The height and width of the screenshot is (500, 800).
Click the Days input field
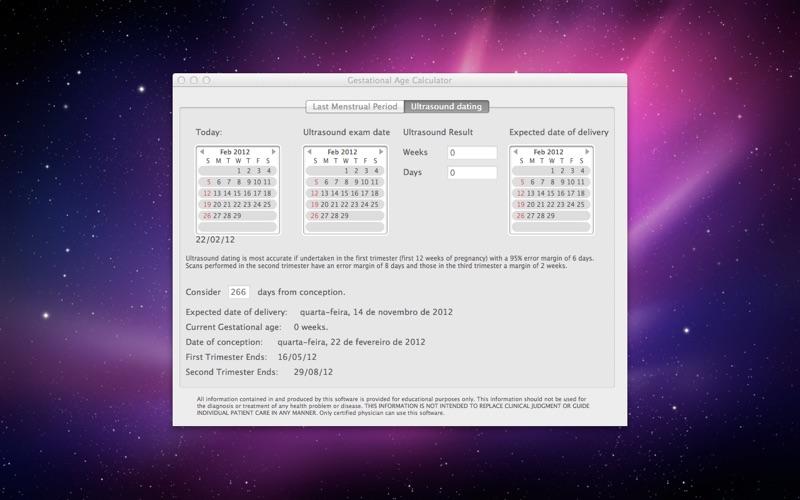472,173
